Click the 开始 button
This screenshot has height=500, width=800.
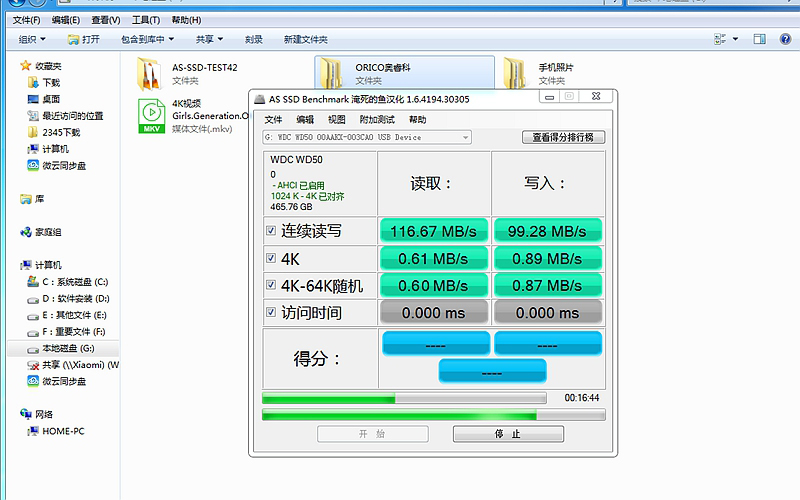372,434
